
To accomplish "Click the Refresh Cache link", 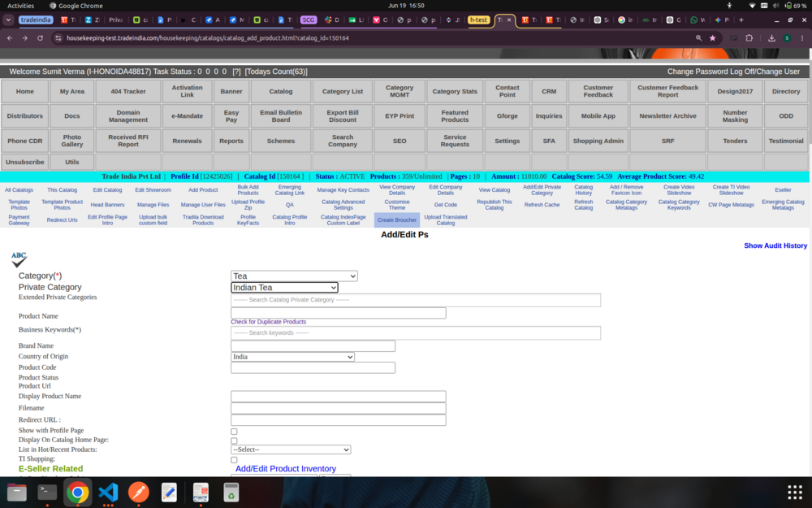I will coord(542,205).
